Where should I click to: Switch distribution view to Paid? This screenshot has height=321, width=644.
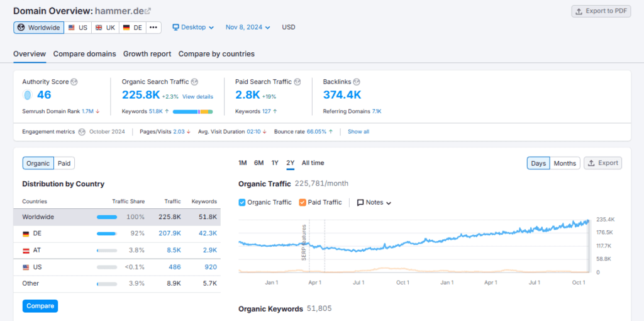click(64, 163)
